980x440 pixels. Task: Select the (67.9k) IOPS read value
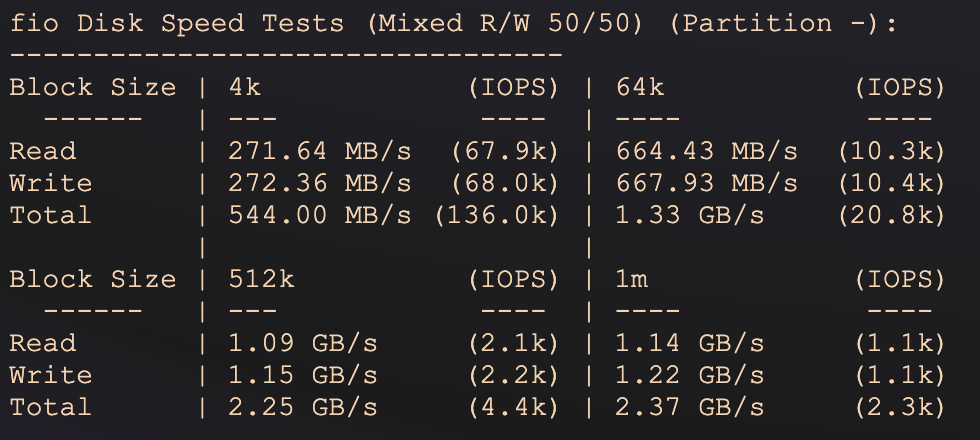(x=504, y=151)
